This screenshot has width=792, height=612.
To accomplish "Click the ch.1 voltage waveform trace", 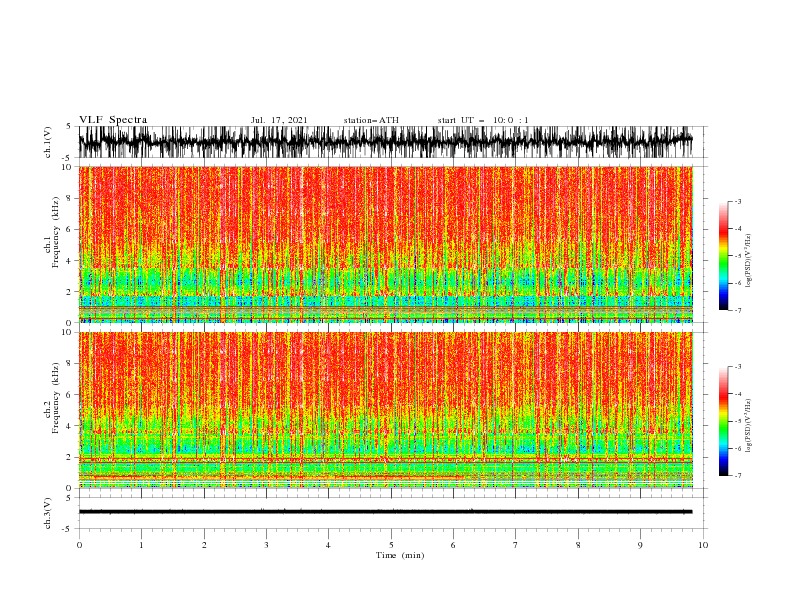I will click(x=385, y=142).
